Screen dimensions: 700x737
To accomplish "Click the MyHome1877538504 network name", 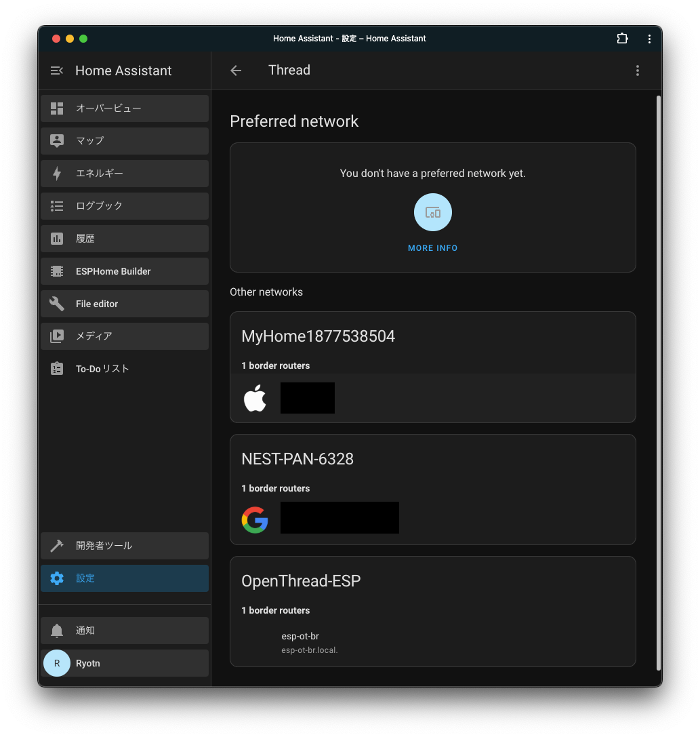I will 318,336.
